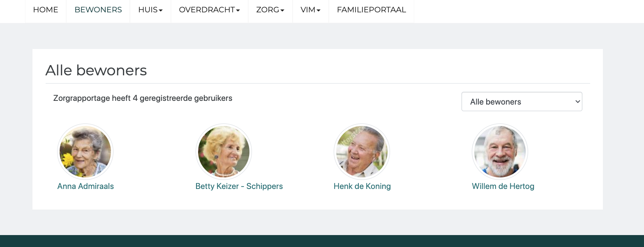Viewport: 644px width, 247px height.
Task: Open Willem de Hertog's profile photo
Action: pos(500,151)
